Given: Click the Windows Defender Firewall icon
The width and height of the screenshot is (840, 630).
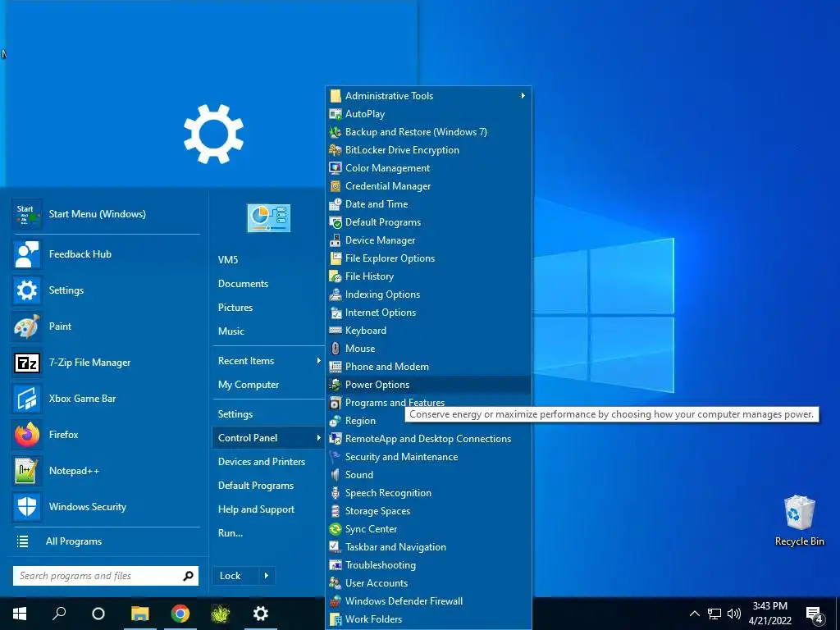Looking at the screenshot, I should [x=336, y=601].
